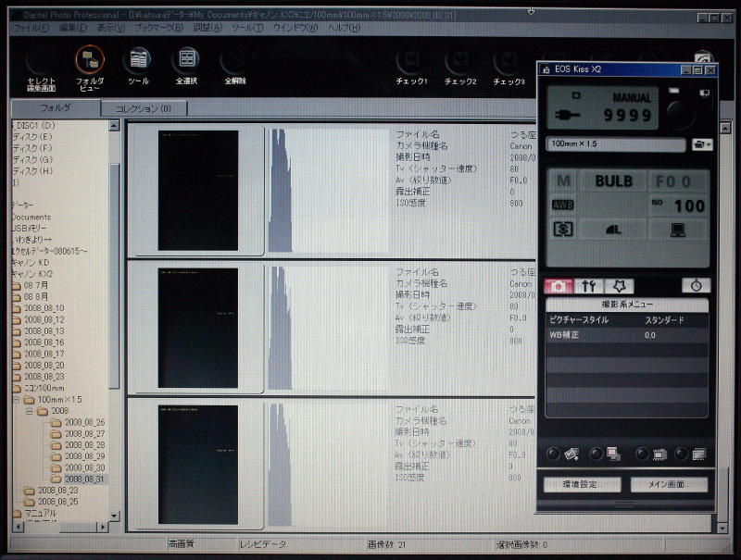Viewport: 741px width, 560px height.
Task: Click the overlapping monitors icon in EOS panel
Action: click(x=613, y=454)
